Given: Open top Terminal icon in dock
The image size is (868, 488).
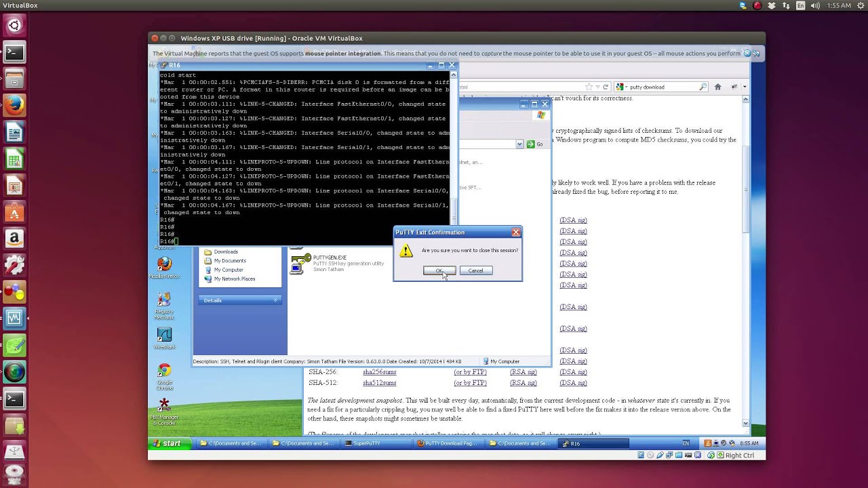Looking at the screenshot, I should pyautogui.click(x=14, y=52).
